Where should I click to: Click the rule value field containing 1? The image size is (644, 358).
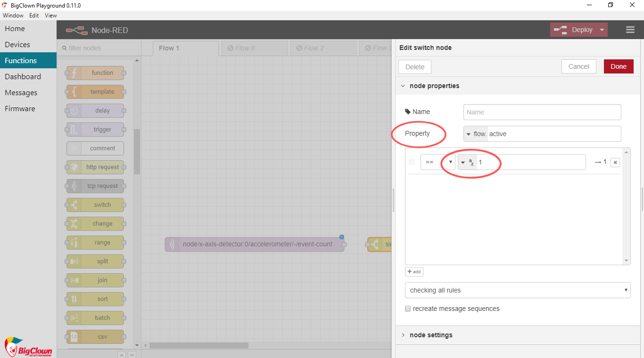pyautogui.click(x=531, y=162)
